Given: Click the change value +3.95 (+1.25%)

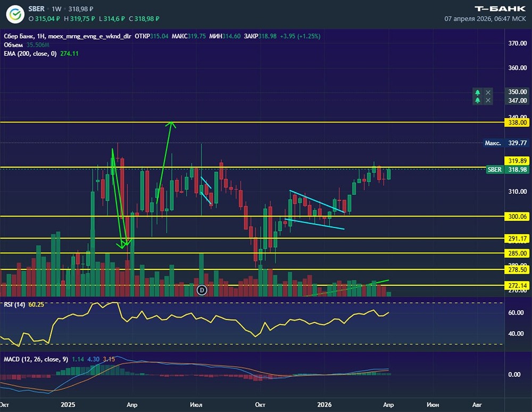Looking at the screenshot, I should click(x=300, y=36).
